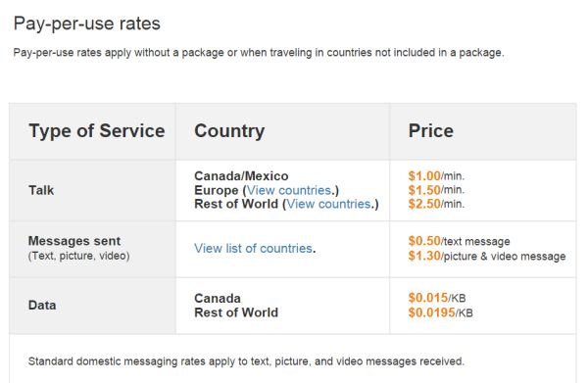
Task: Open Rest of World 'View countries' link
Action: 328,204
